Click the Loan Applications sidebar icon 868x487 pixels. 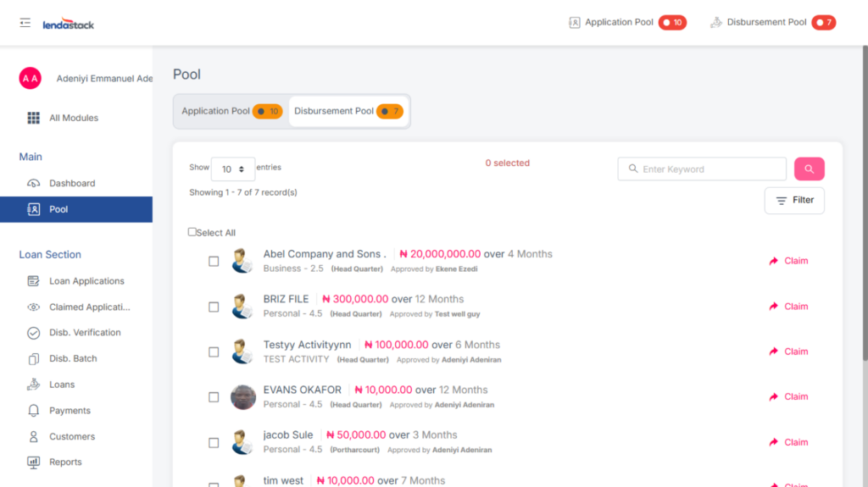pyautogui.click(x=34, y=281)
